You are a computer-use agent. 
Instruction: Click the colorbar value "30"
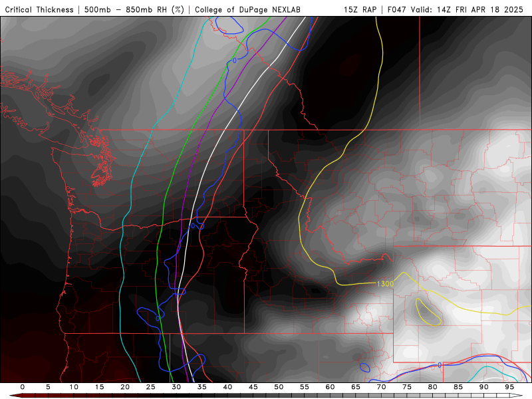point(176,387)
